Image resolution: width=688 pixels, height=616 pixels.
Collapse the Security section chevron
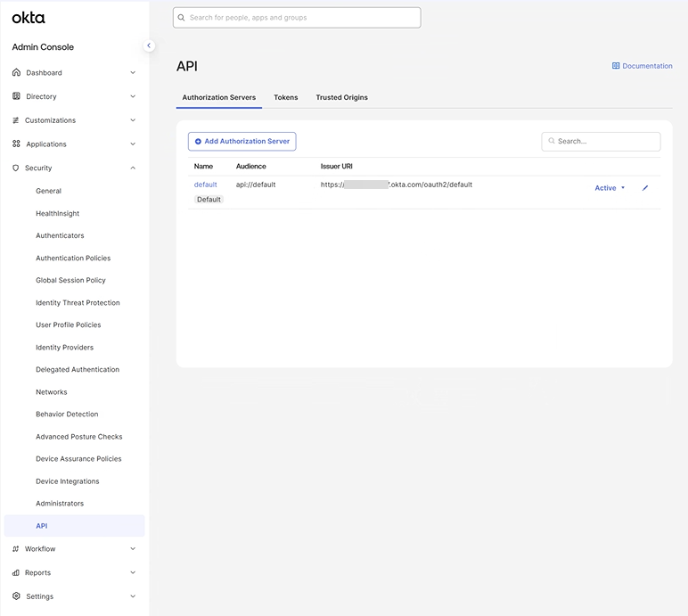pos(133,168)
